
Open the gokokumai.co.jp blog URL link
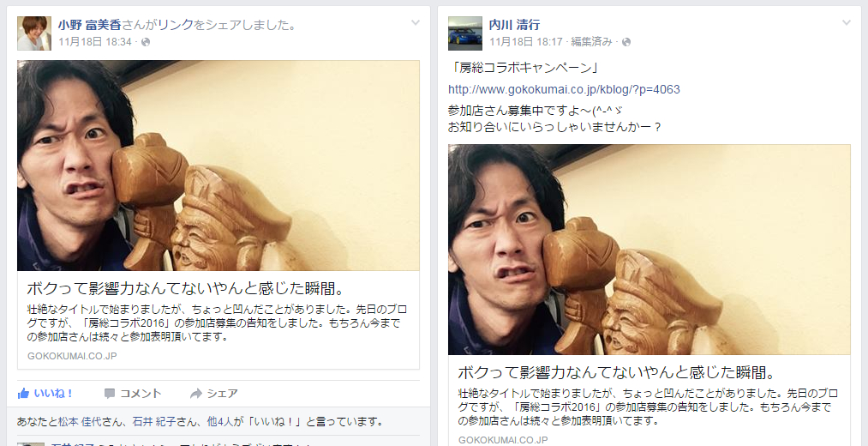pos(564,89)
